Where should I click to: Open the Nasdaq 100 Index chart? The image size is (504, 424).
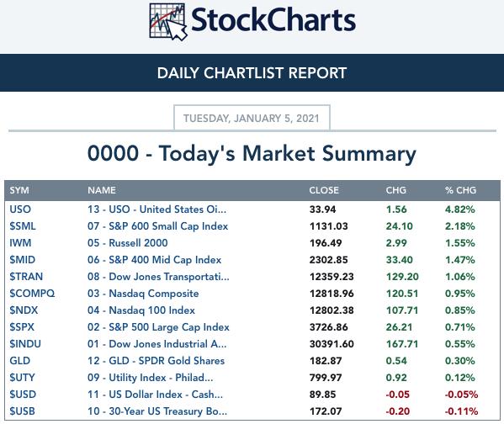tap(141, 310)
